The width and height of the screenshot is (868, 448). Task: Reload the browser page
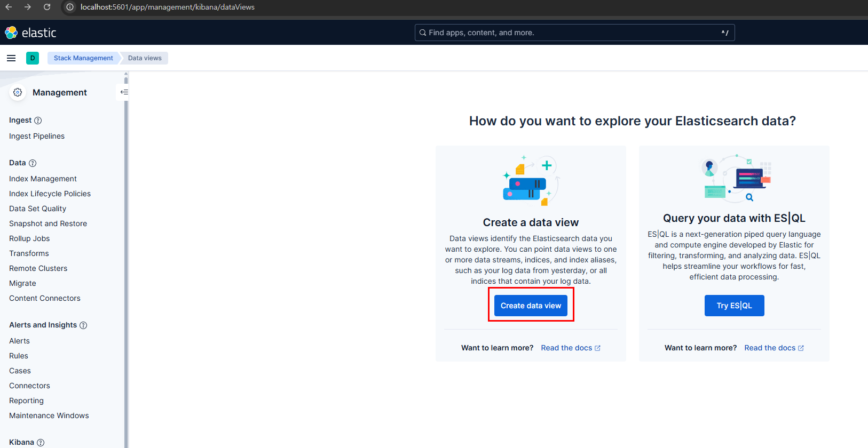pyautogui.click(x=47, y=7)
